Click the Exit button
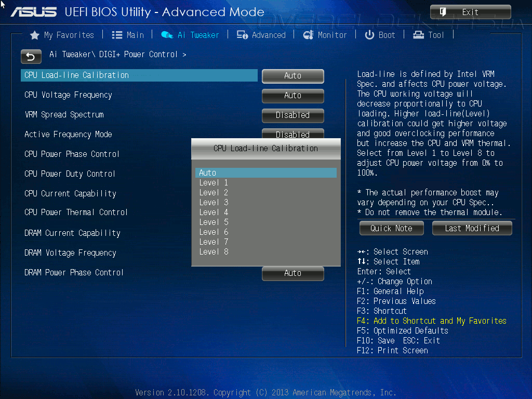 tap(471, 12)
